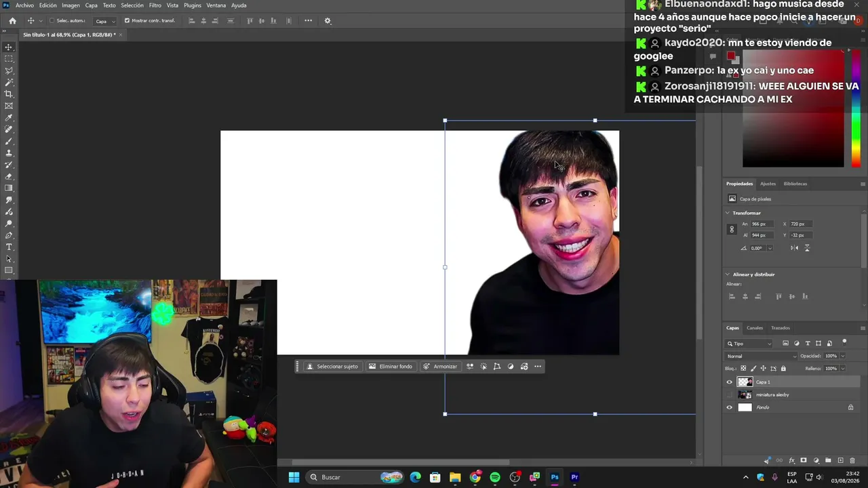The height and width of the screenshot is (488, 868).
Task: Add a layer mask
Action: 804,461
